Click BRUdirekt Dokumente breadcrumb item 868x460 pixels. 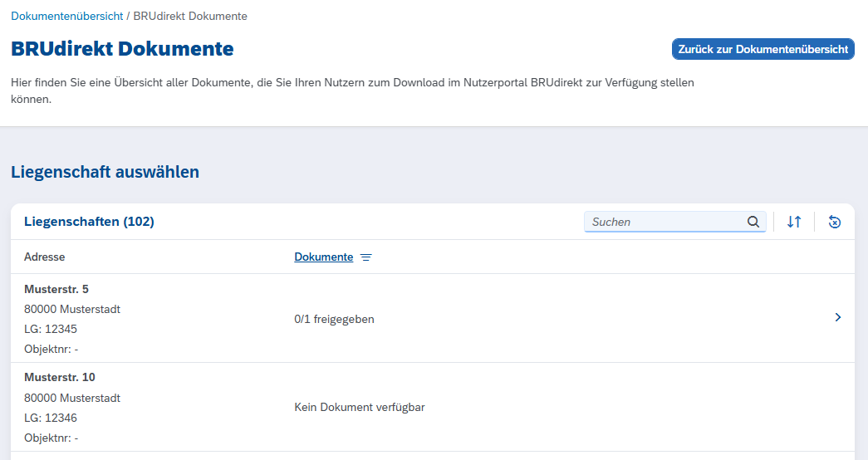pyautogui.click(x=190, y=16)
